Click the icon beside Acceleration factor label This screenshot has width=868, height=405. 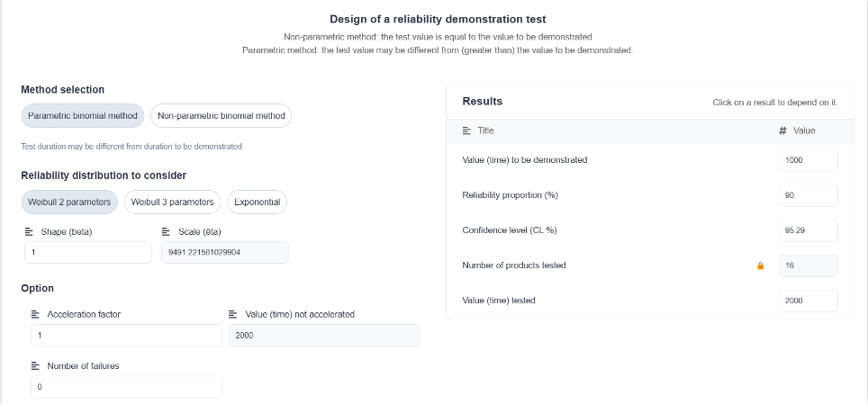tap(35, 314)
